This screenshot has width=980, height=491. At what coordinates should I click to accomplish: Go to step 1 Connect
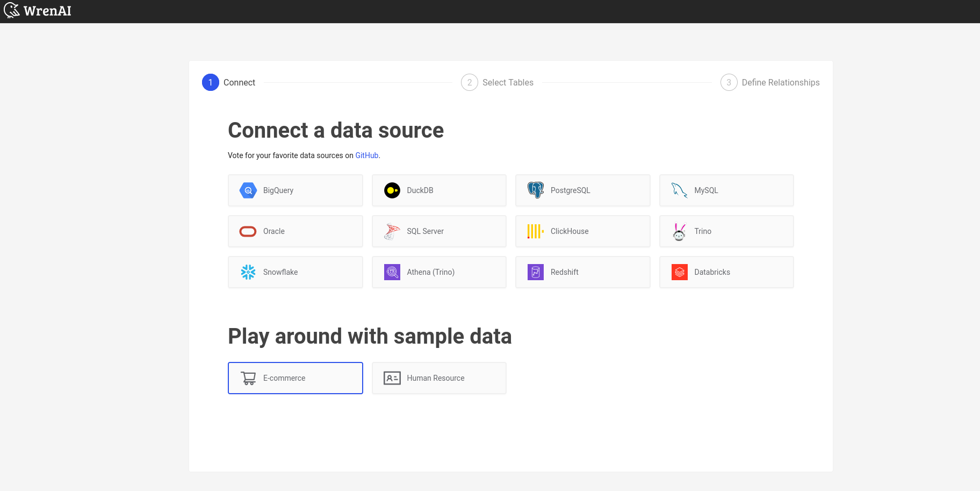(x=239, y=82)
